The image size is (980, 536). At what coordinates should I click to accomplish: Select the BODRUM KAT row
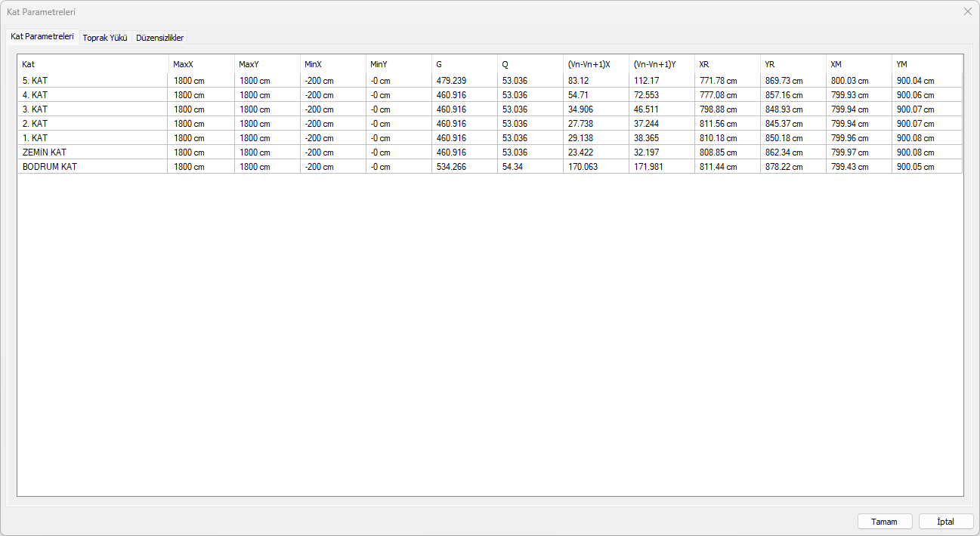[490, 167]
